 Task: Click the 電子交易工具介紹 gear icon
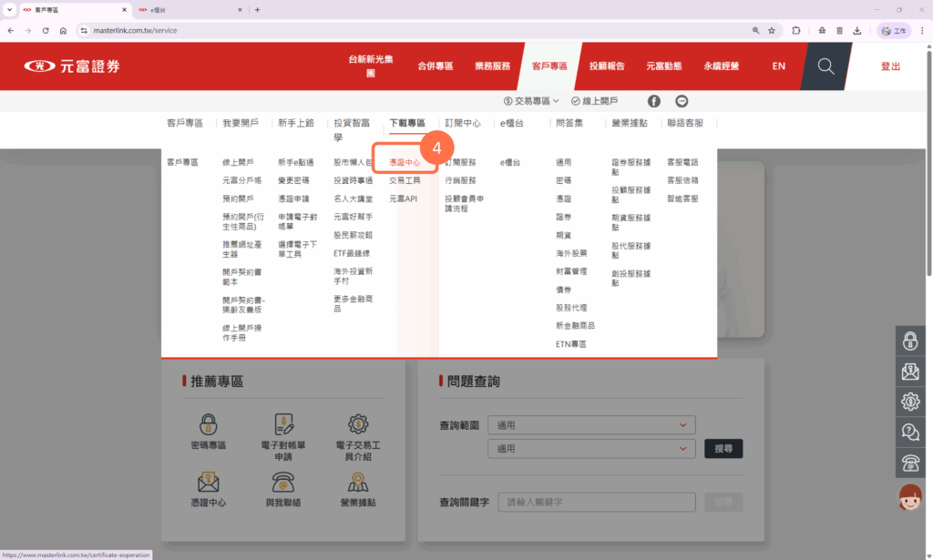click(358, 424)
